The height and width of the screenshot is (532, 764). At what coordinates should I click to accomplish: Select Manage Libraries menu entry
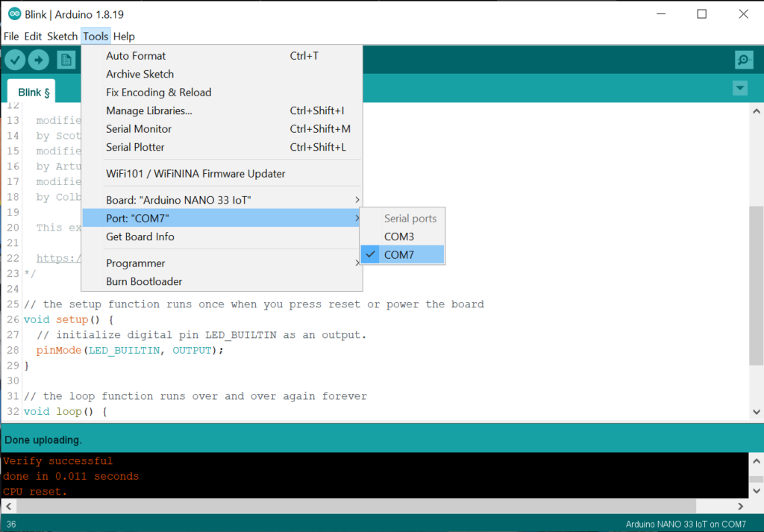(x=148, y=110)
